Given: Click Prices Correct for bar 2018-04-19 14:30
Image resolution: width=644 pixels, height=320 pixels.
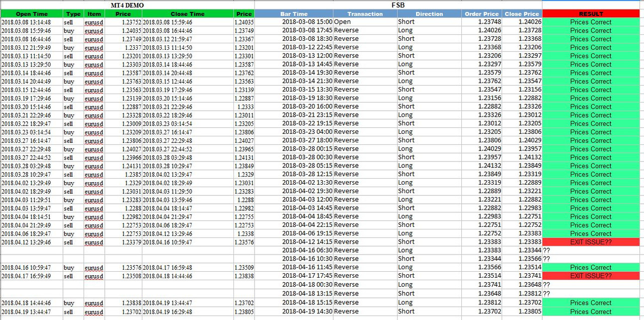Looking at the screenshot, I should tap(591, 311).
